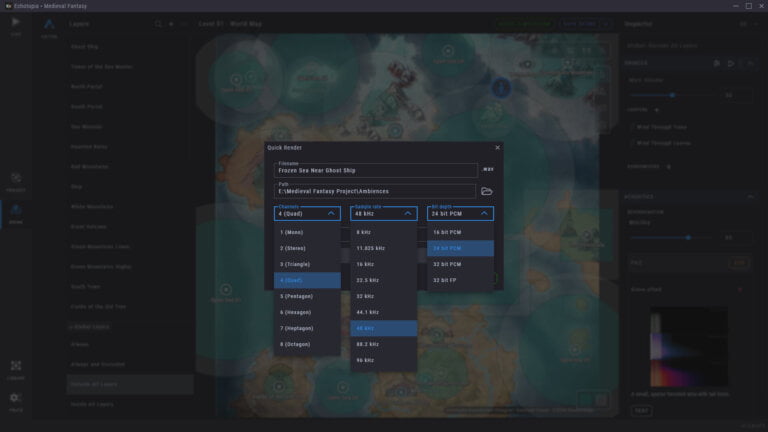
Task: Collapse the Global Layers group
Action: 89,327
